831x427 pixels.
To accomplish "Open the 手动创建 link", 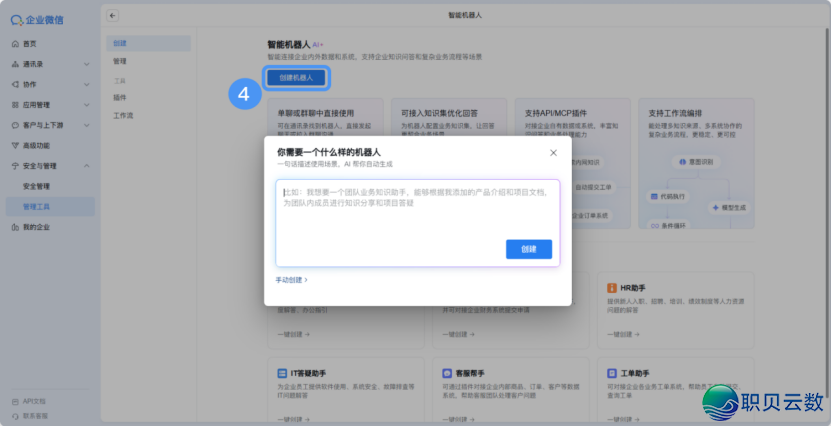I will tap(291, 280).
